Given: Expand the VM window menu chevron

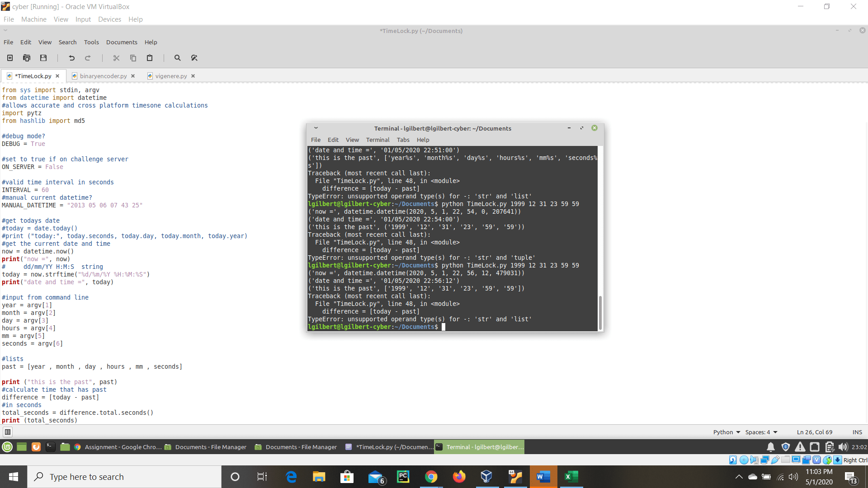Looking at the screenshot, I should pos(5,30).
